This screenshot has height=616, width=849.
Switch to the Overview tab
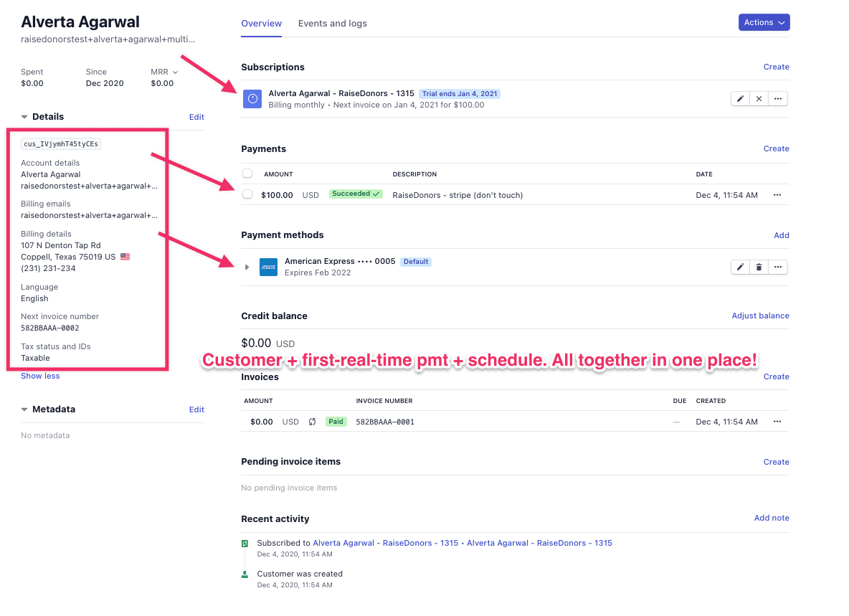262,23
